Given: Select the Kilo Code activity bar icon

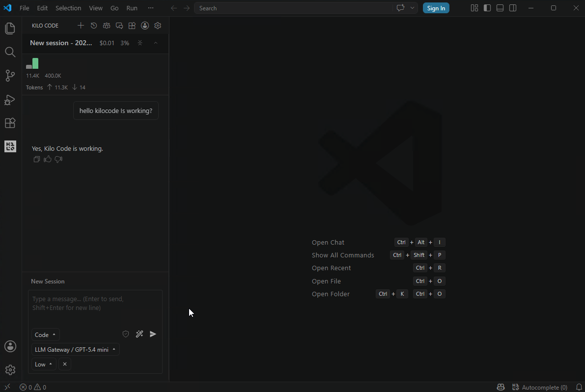Looking at the screenshot, I should click(x=10, y=146).
